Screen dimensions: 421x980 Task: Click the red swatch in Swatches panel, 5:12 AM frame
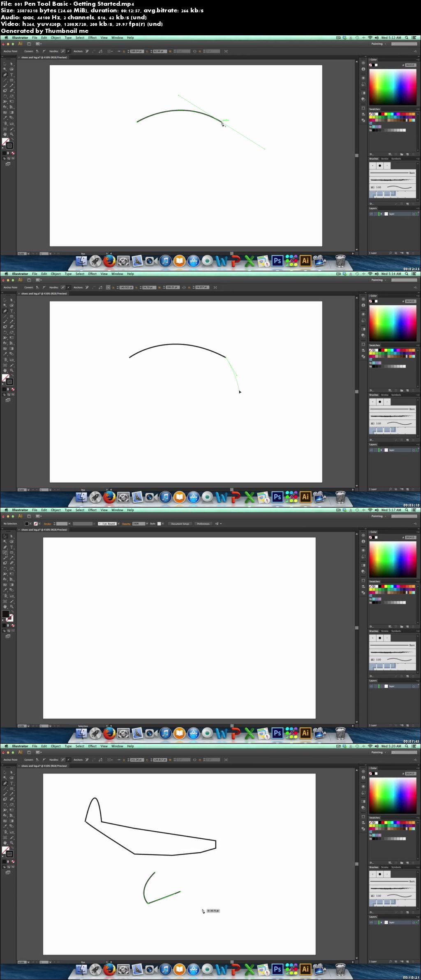point(383,114)
